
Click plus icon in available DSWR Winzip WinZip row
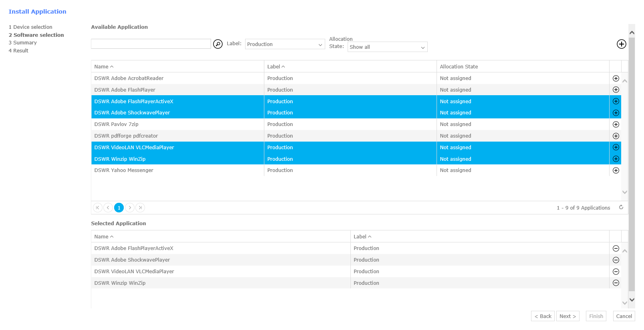[x=616, y=159]
